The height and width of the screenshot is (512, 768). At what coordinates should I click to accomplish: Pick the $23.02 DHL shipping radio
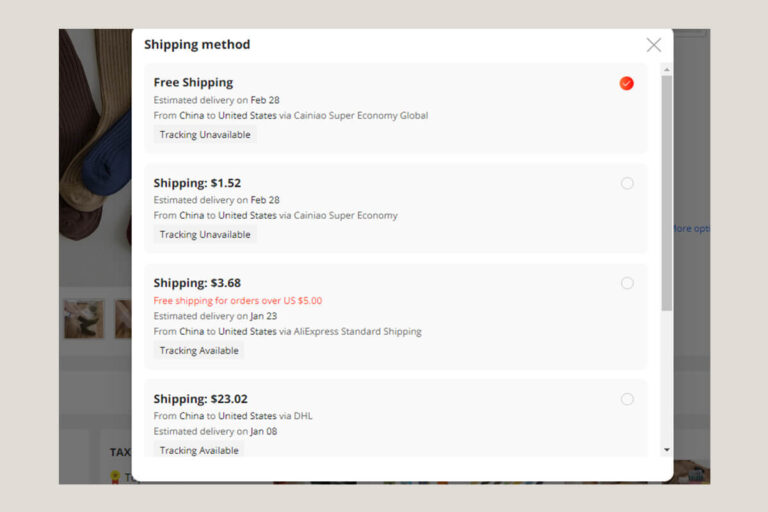click(627, 399)
